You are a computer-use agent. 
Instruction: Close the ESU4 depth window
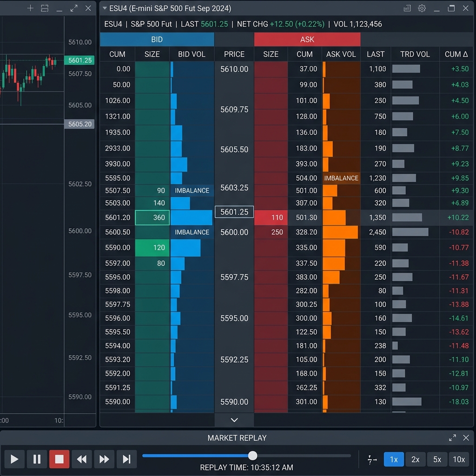point(466,8)
